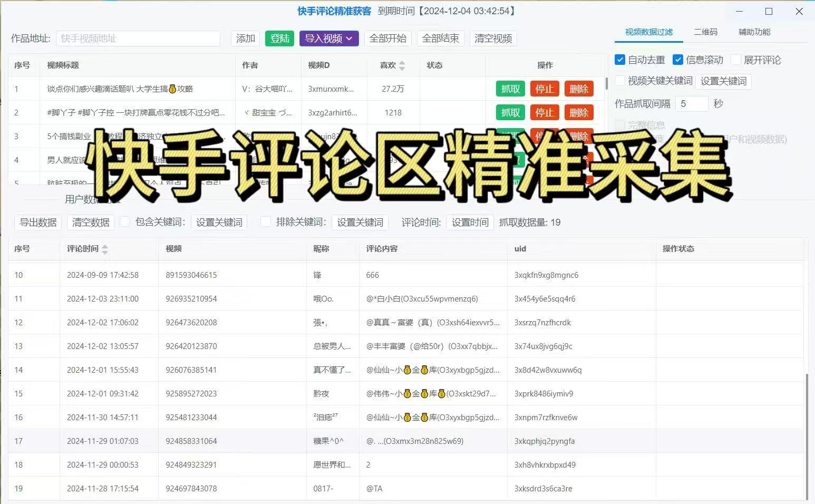The height and width of the screenshot is (504, 815).
Task: Sort videos by the 喜欢 column arrows
Action: tap(402, 65)
